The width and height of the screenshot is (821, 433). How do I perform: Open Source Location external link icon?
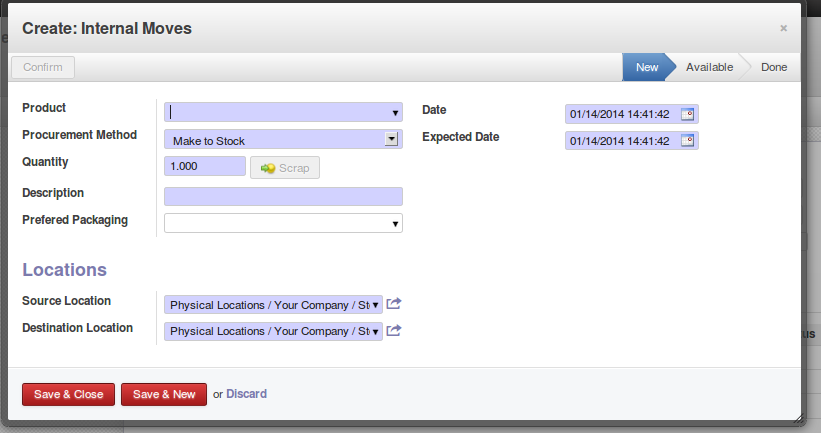coord(394,304)
